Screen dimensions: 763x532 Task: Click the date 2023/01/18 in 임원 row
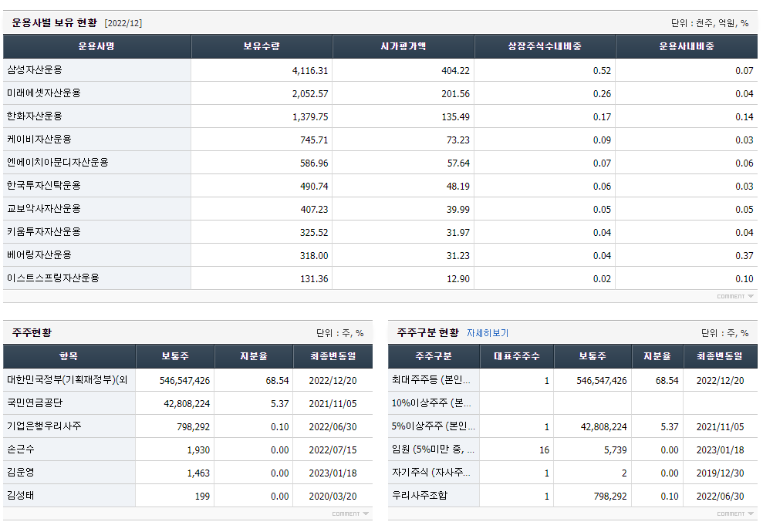tap(720, 450)
